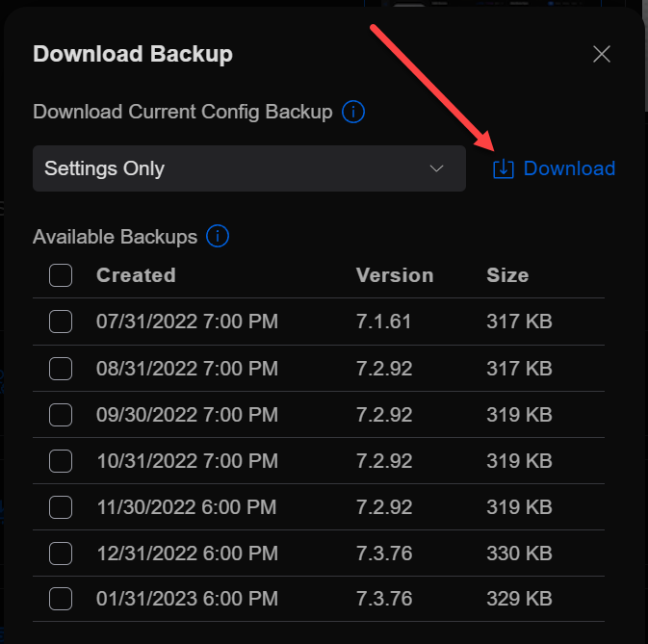Click the dropdown chevron arrow
Image resolution: width=648 pixels, height=644 pixels.
436,168
